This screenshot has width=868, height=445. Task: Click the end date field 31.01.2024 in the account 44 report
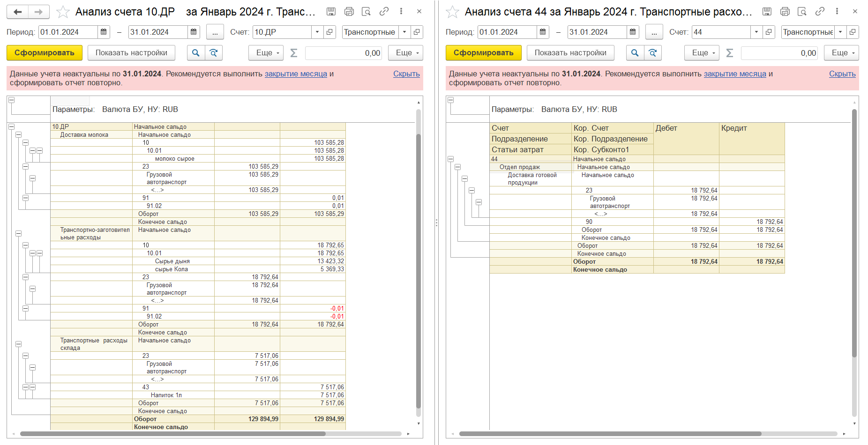pos(597,32)
